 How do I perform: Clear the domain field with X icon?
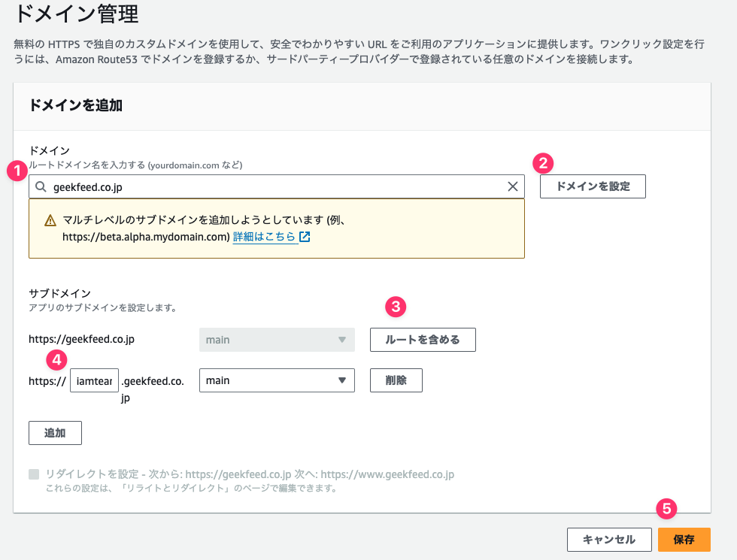point(513,186)
